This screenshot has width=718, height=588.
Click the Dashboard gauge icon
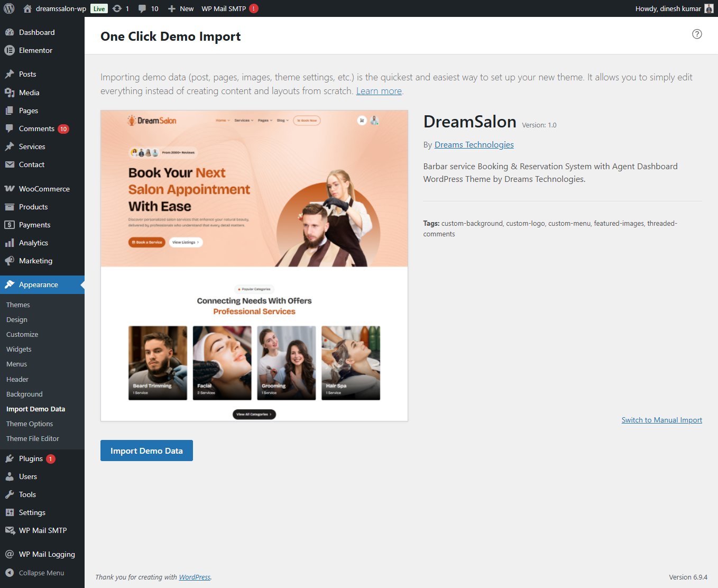click(x=10, y=32)
